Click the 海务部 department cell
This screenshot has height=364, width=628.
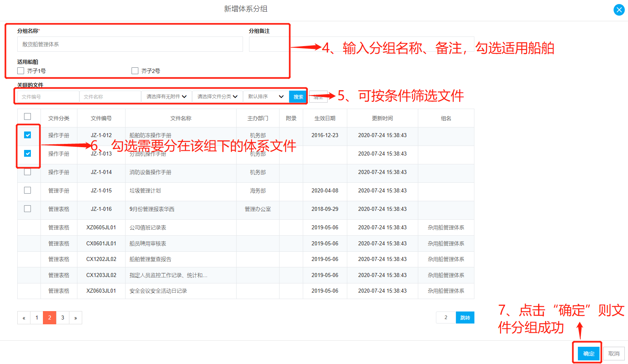(258, 191)
